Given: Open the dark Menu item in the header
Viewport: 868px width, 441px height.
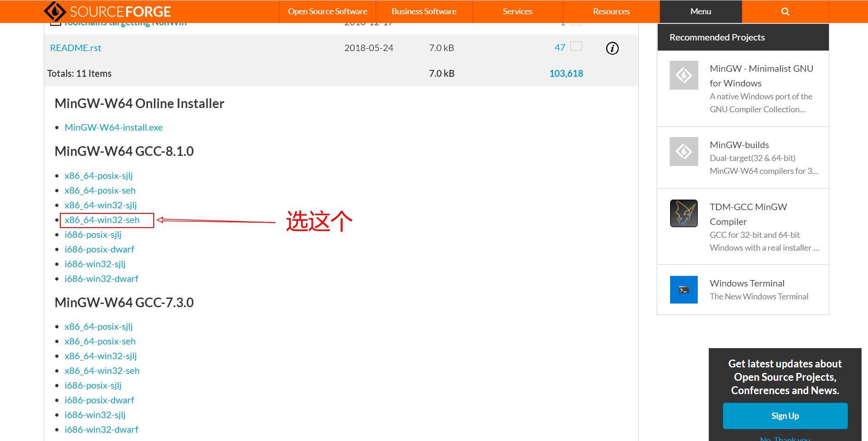Looking at the screenshot, I should [x=701, y=11].
